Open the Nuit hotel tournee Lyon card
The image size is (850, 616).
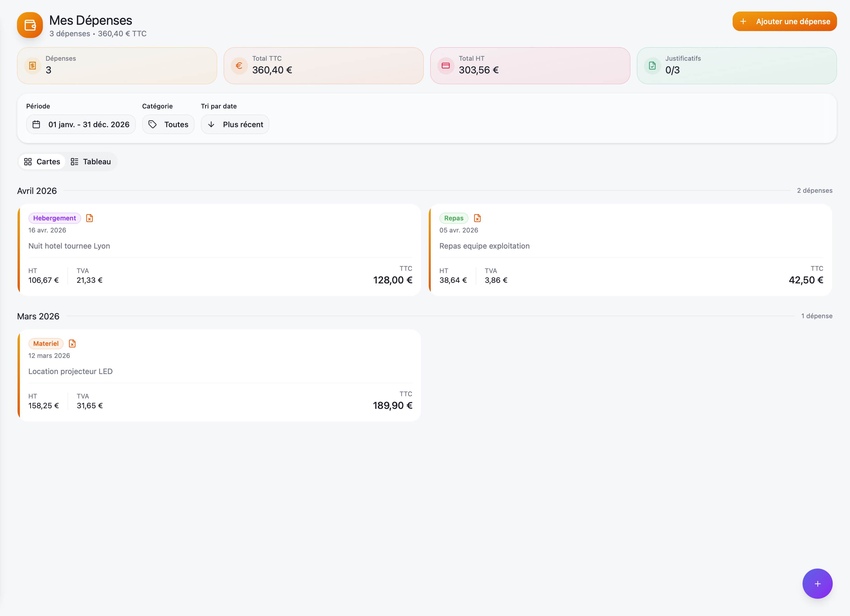click(219, 250)
